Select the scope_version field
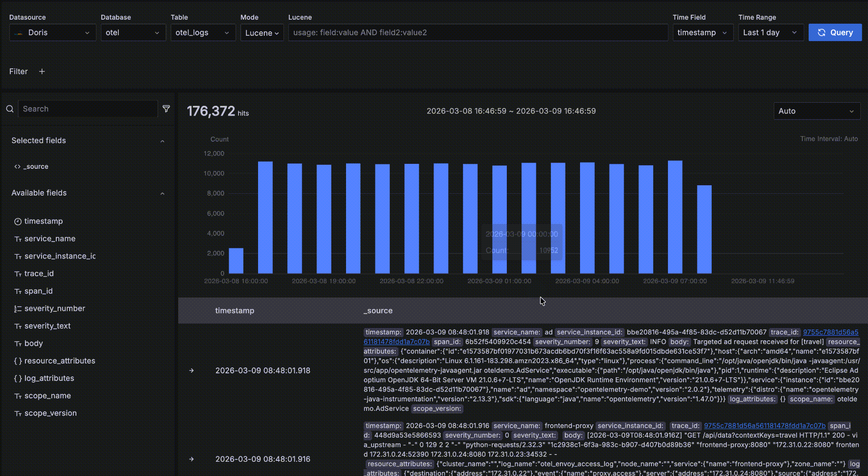Screen dimensions: 868x476 [50, 413]
